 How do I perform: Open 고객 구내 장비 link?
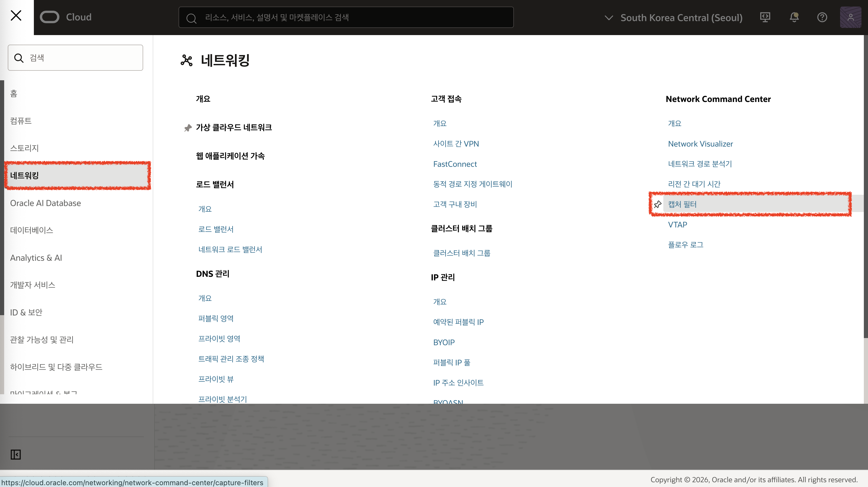pos(455,204)
